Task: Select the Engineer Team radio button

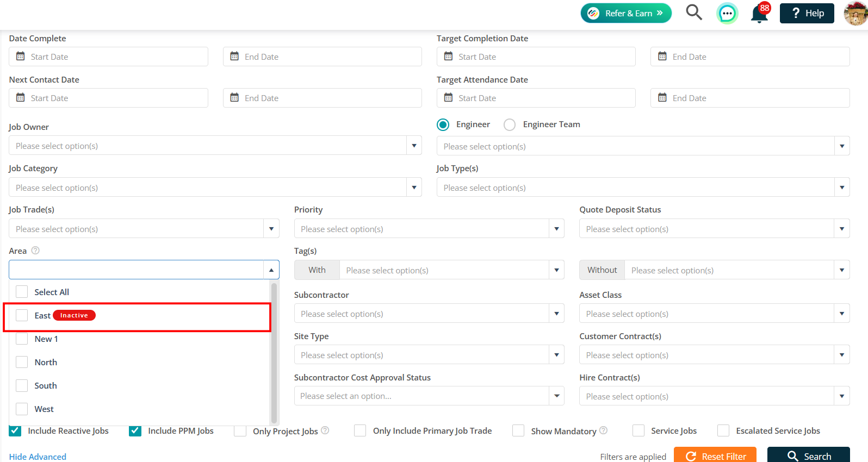Action: click(x=510, y=124)
